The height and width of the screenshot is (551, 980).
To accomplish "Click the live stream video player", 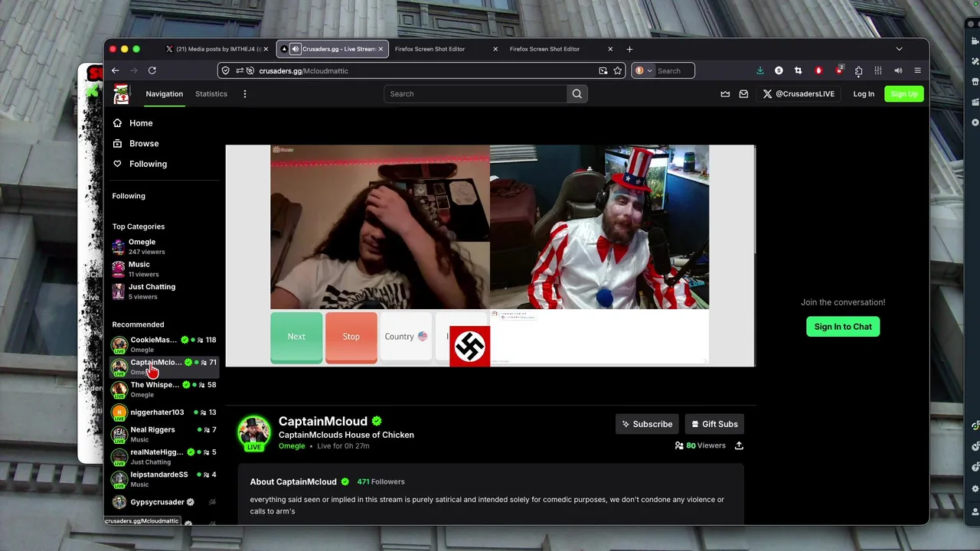I will (x=490, y=256).
